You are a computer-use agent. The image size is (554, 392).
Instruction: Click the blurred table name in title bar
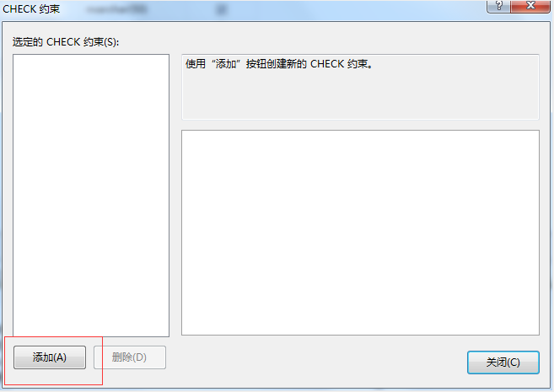click(x=116, y=9)
